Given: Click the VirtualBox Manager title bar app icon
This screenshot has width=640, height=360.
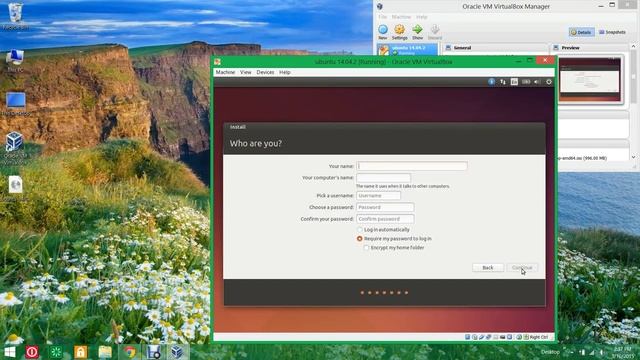Looking at the screenshot, I should click(380, 7).
